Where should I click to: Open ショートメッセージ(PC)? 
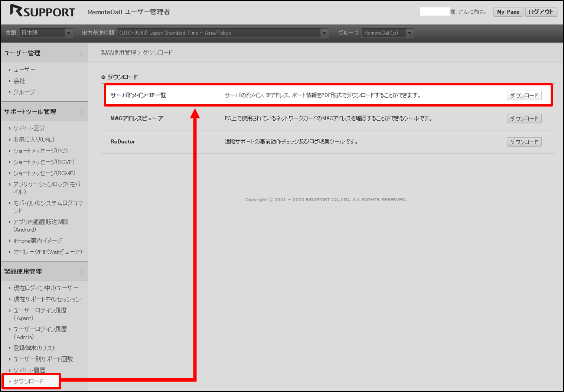[x=40, y=151]
